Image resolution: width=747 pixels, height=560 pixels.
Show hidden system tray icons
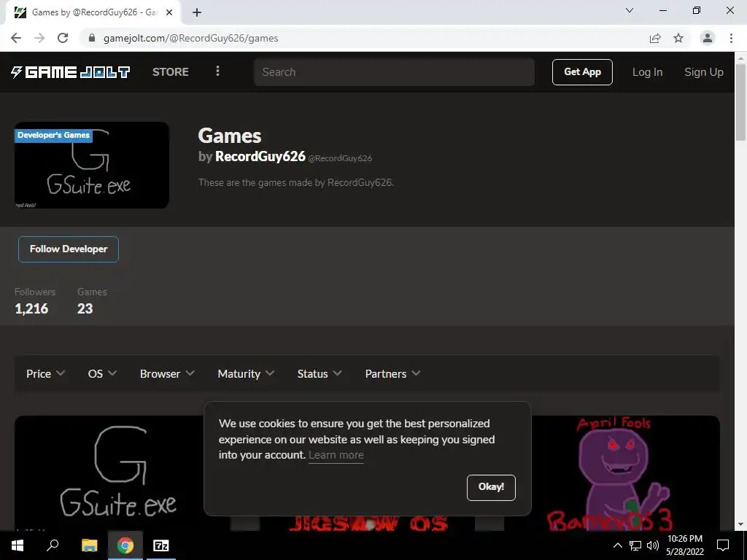pos(617,545)
